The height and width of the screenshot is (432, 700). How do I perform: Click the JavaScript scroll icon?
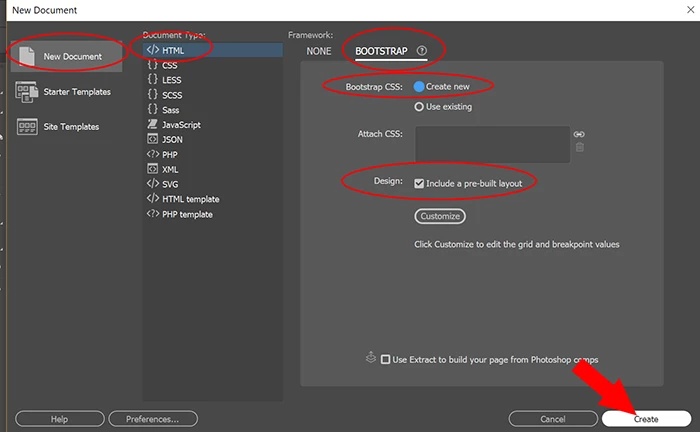click(x=153, y=124)
